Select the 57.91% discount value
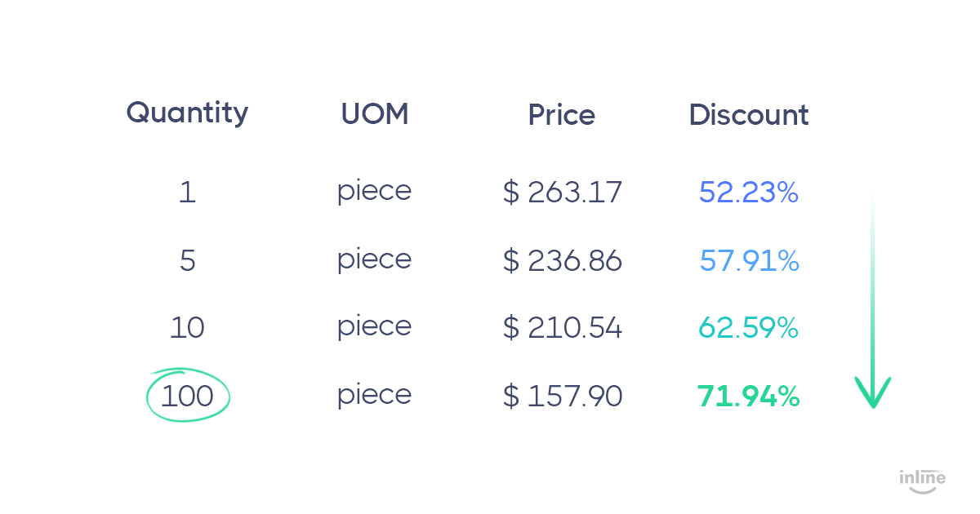 tap(750, 261)
